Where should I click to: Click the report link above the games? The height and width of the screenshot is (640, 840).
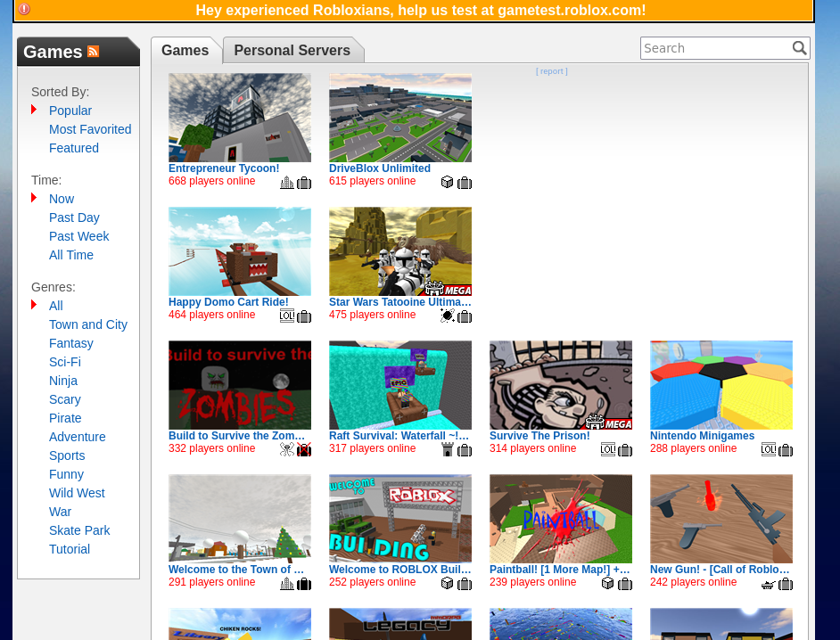coord(551,71)
